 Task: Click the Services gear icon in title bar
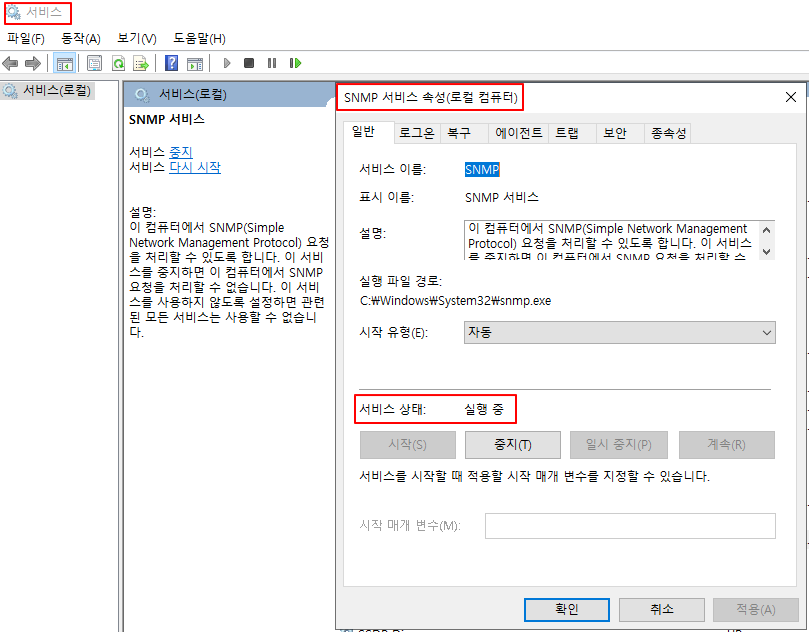coord(14,12)
